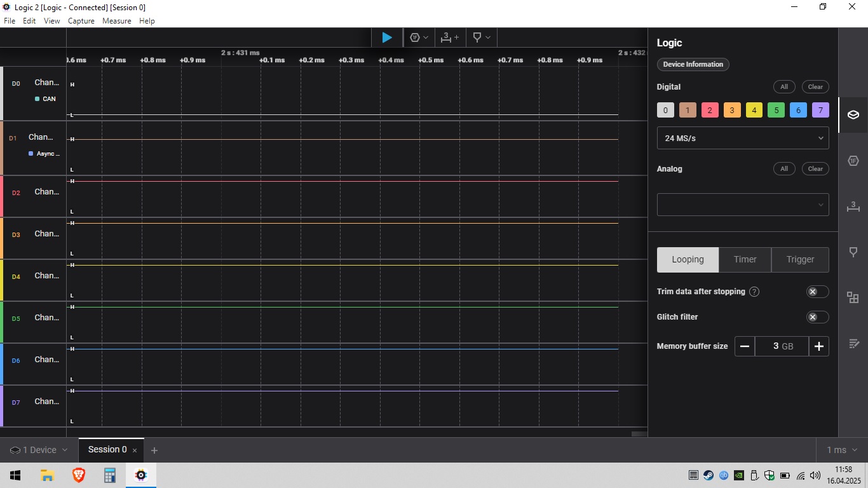Open the Measurements sidebar icon
The image size is (868, 488).
[x=853, y=207]
